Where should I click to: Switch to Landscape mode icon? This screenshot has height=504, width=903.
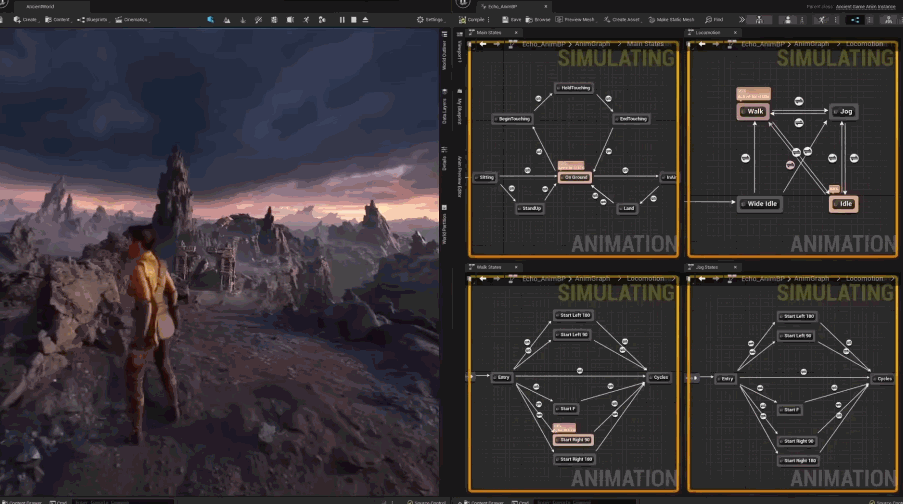click(227, 20)
